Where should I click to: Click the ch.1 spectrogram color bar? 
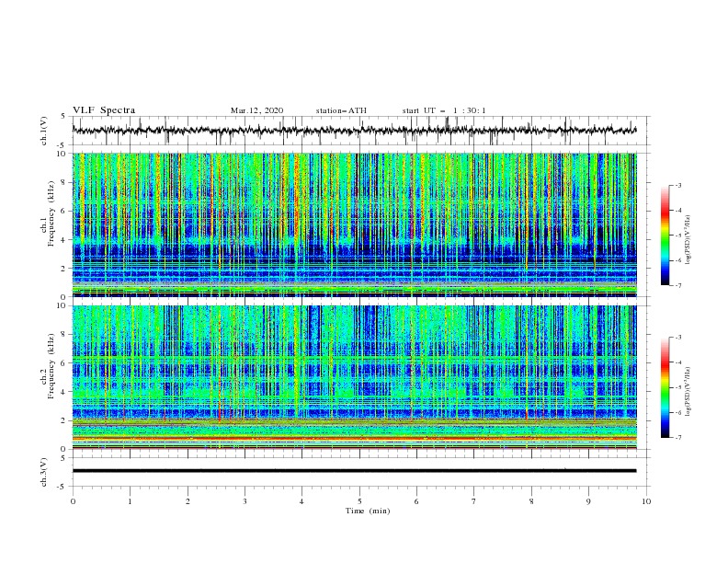[665, 236]
